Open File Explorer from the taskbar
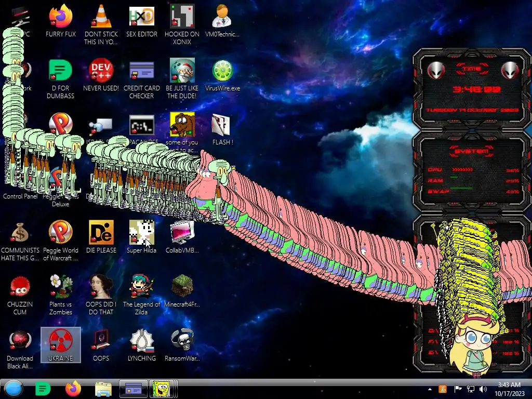The width and height of the screenshot is (532, 399). click(103, 389)
